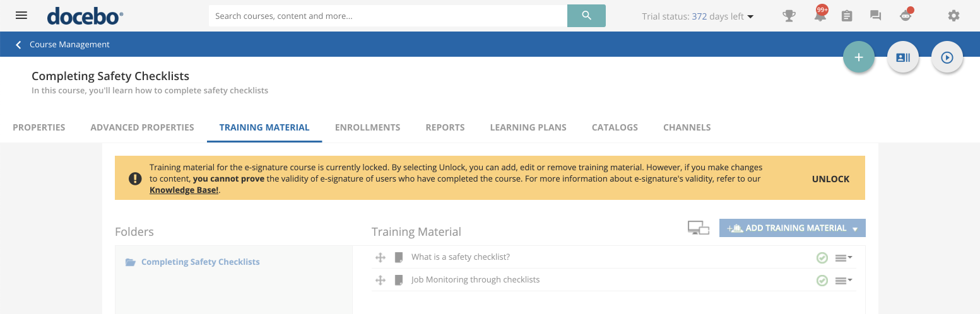The width and height of the screenshot is (980, 314).
Task: Open the notifications bell
Action: tap(820, 16)
